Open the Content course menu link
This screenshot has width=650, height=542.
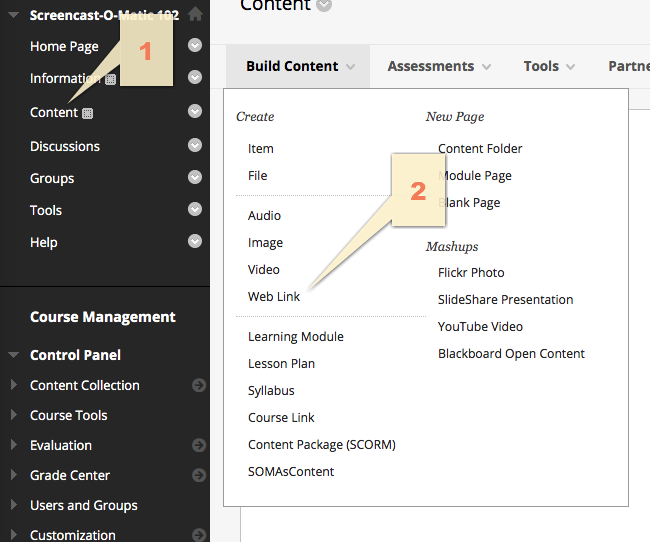(54, 112)
